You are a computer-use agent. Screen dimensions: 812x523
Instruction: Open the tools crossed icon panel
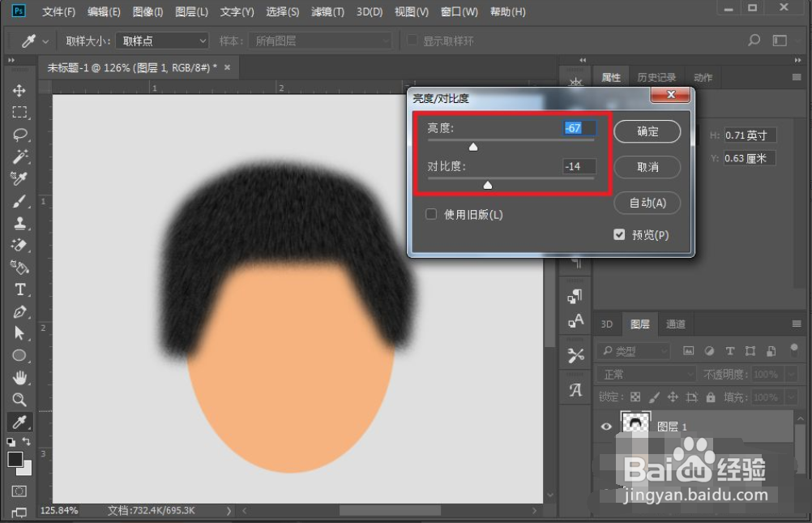[575, 356]
